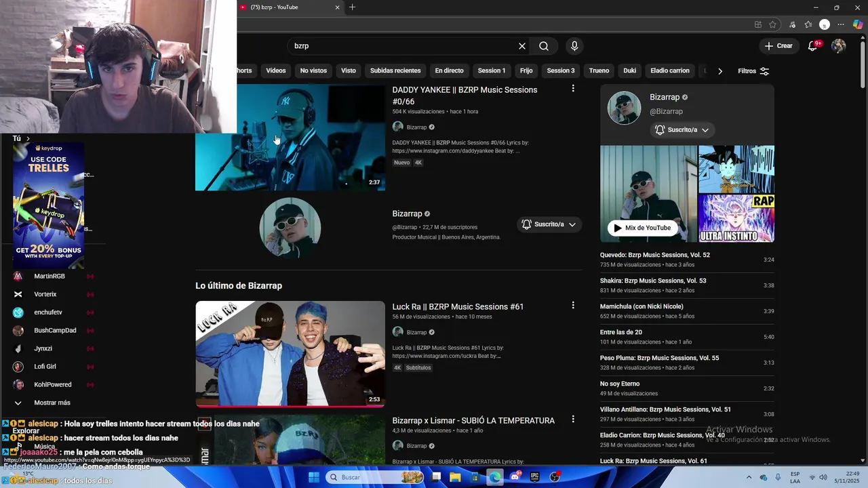Viewport: 868px width, 488px height.
Task: Open Microsoft Store from the taskbar
Action: coord(475,477)
